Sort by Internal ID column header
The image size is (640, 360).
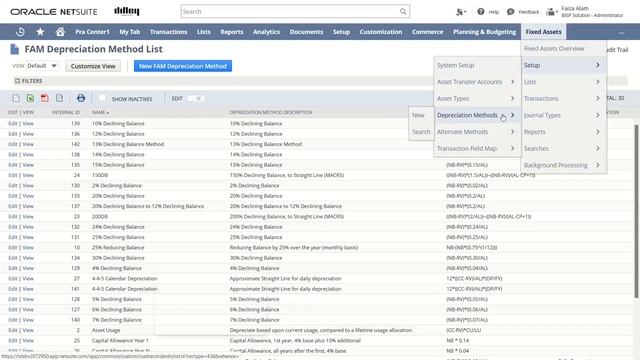tap(66, 112)
